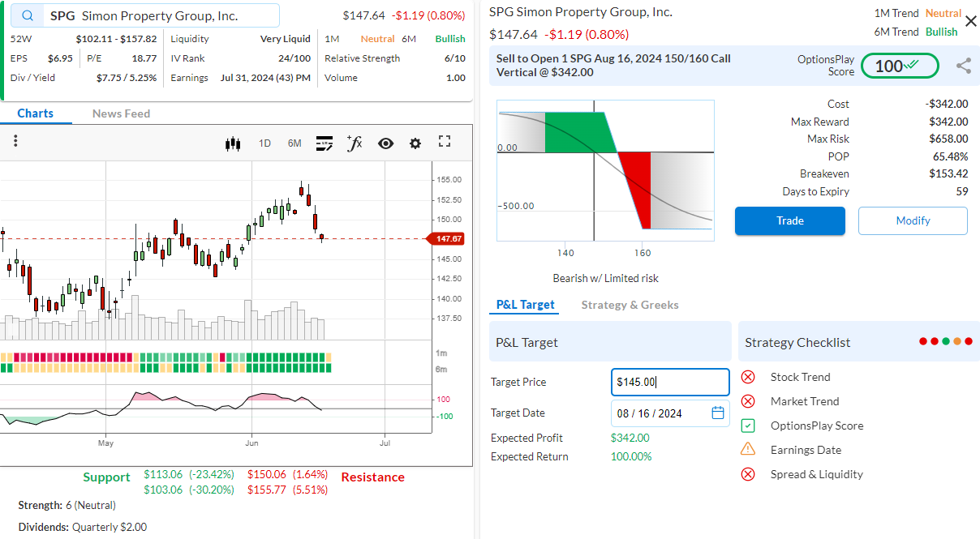This screenshot has height=539, width=980.
Task: Click the Strength: 6 (Neutral) line
Action: 67,505
